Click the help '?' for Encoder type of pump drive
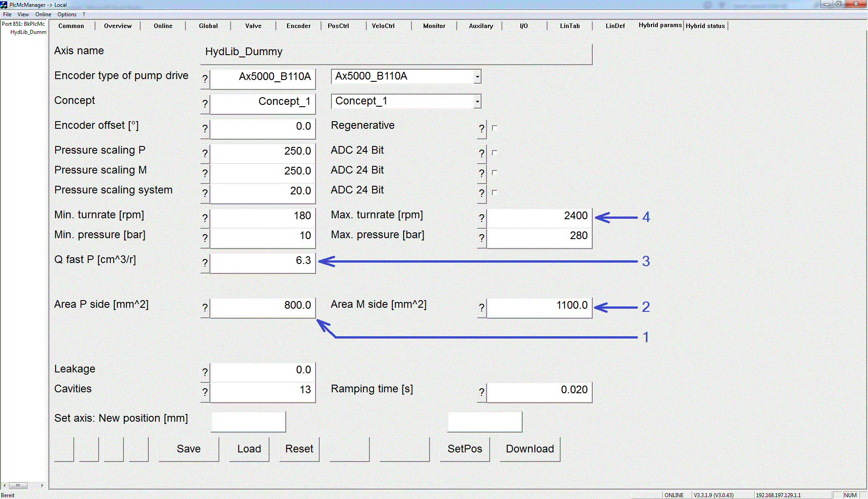 click(205, 79)
